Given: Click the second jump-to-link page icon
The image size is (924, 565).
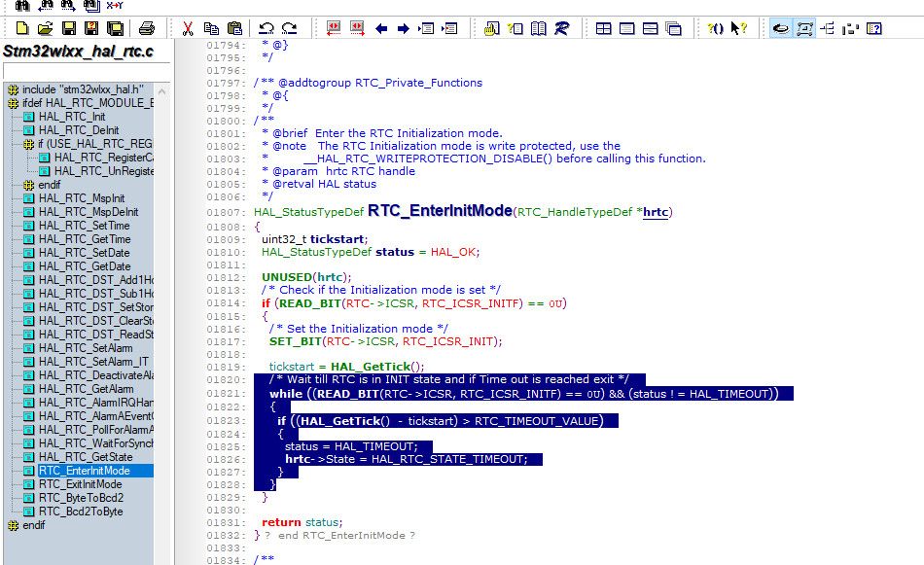Looking at the screenshot, I should click(449, 28).
